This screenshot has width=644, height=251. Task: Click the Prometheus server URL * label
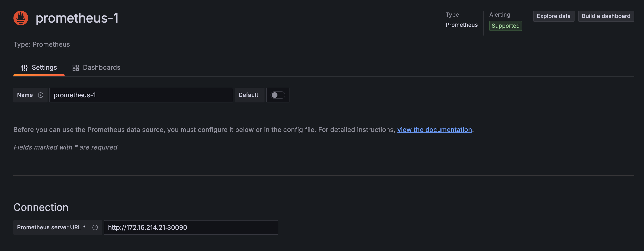(51, 227)
